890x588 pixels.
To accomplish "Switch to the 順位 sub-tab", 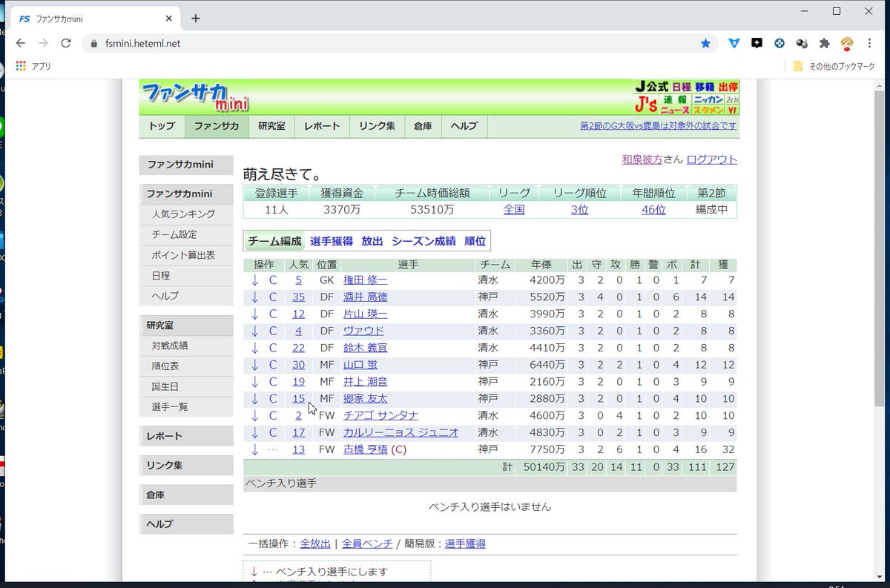I will pyautogui.click(x=475, y=241).
